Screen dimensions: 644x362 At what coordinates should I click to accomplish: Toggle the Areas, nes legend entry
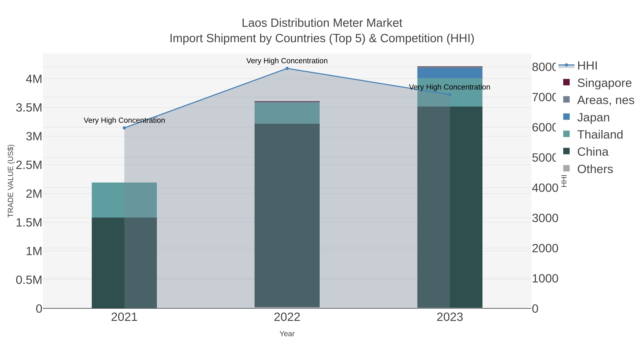click(x=599, y=100)
